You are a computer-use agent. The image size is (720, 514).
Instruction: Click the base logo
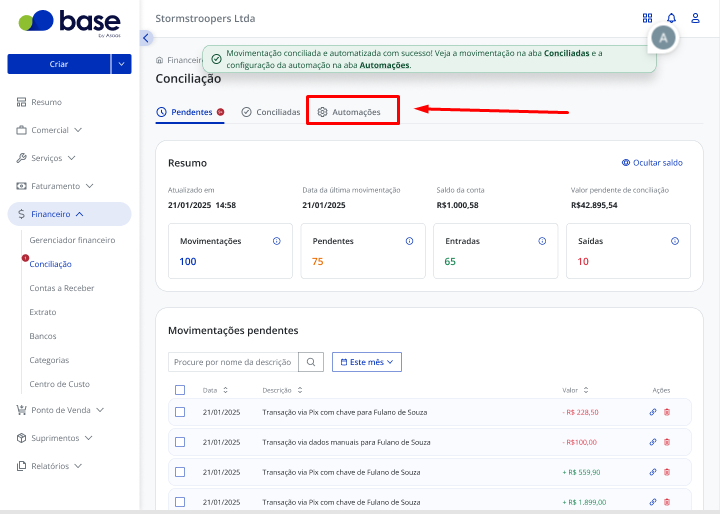pos(70,23)
